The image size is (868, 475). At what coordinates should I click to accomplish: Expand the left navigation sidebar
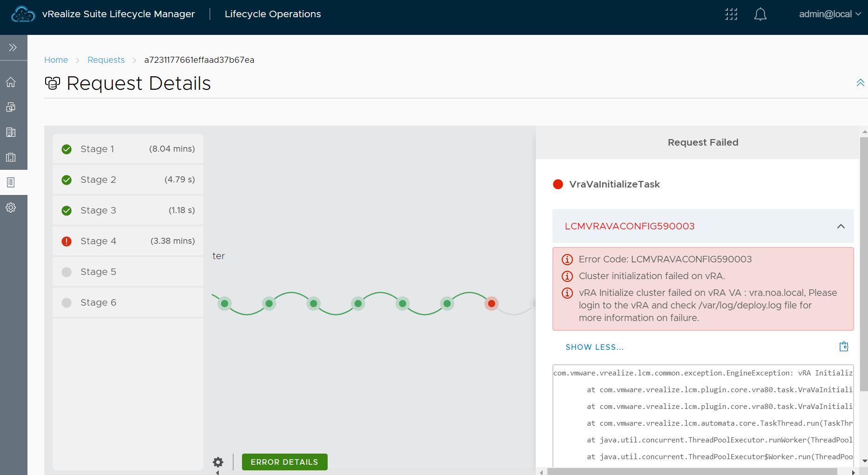pyautogui.click(x=13, y=47)
